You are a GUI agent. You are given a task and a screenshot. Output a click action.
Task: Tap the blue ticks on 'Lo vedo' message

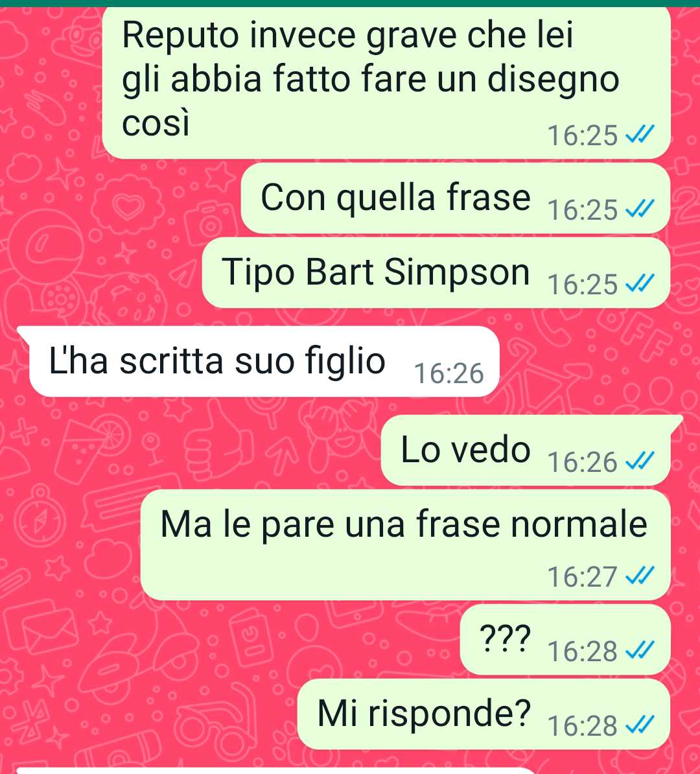[x=640, y=462]
